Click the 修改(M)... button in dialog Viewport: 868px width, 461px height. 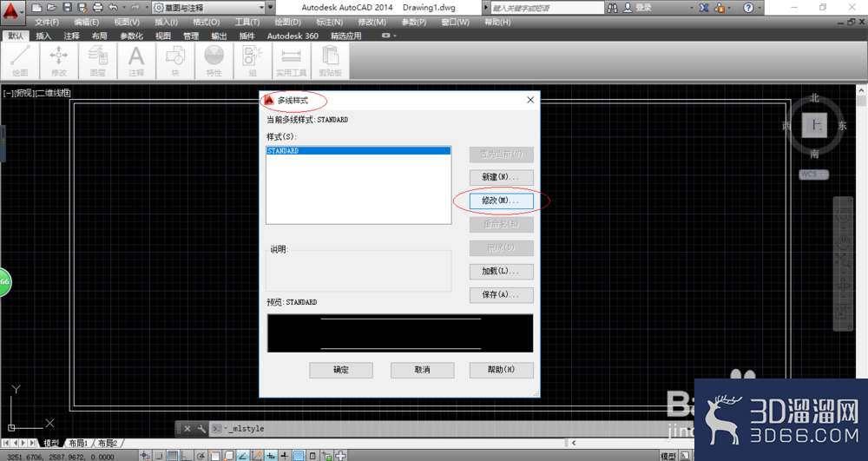(501, 201)
